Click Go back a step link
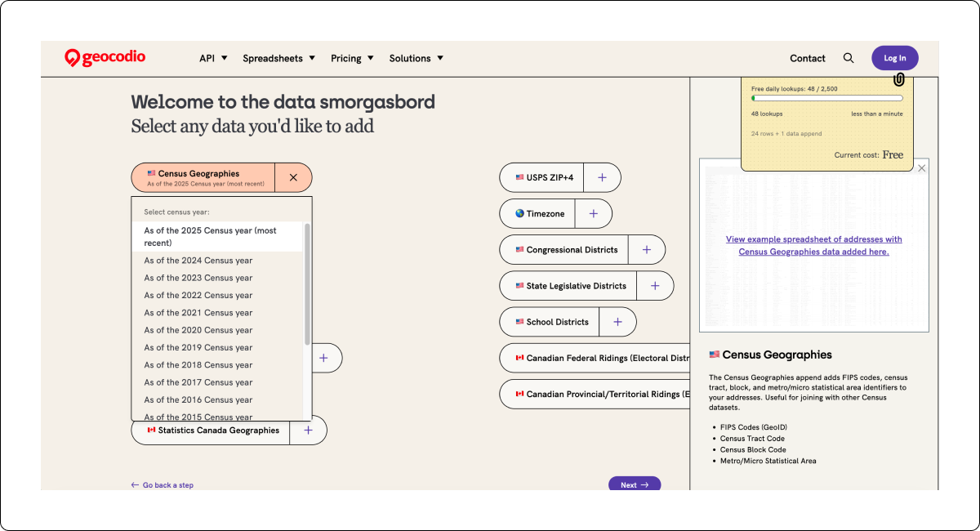Image resolution: width=980 pixels, height=531 pixels. 163,485
